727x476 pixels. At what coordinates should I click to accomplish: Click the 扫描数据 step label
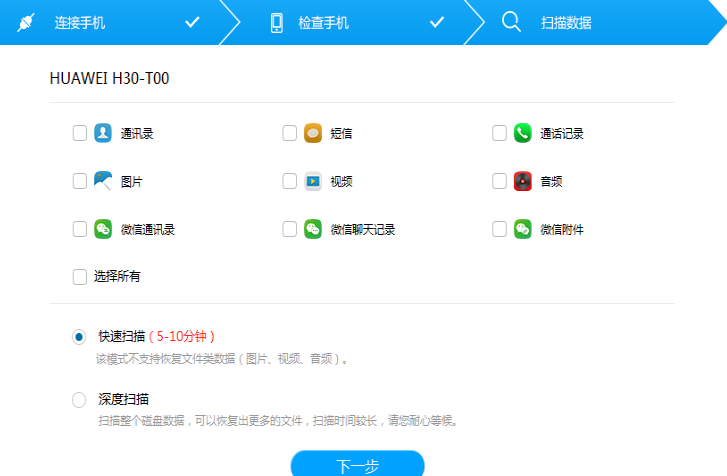point(566,23)
